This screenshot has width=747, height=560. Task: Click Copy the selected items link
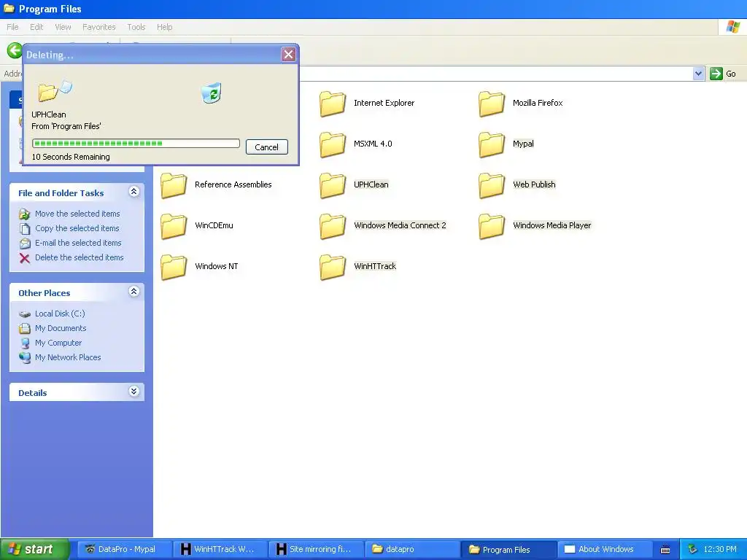click(77, 228)
